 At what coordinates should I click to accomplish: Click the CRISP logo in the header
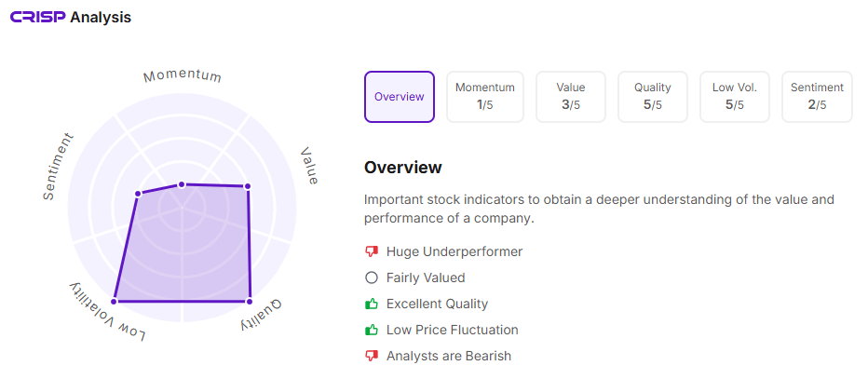point(38,18)
